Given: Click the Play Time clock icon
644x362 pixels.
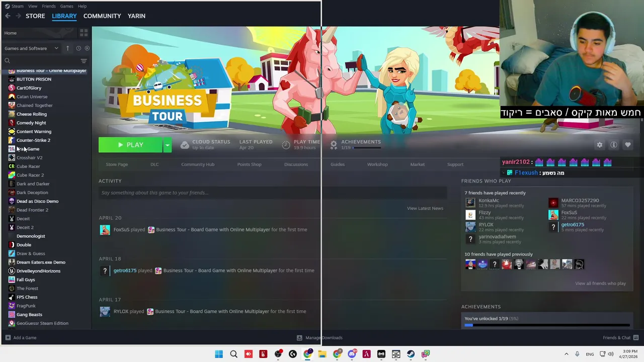Looking at the screenshot, I should 286,145.
